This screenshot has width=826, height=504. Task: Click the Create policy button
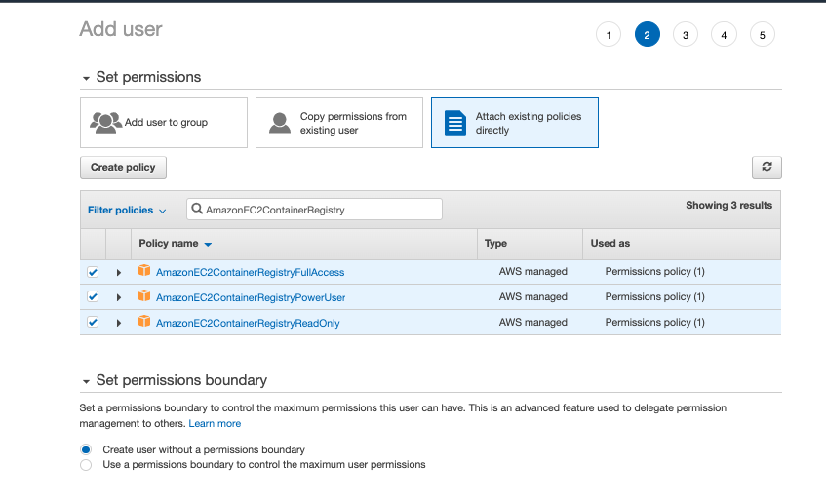pos(123,168)
